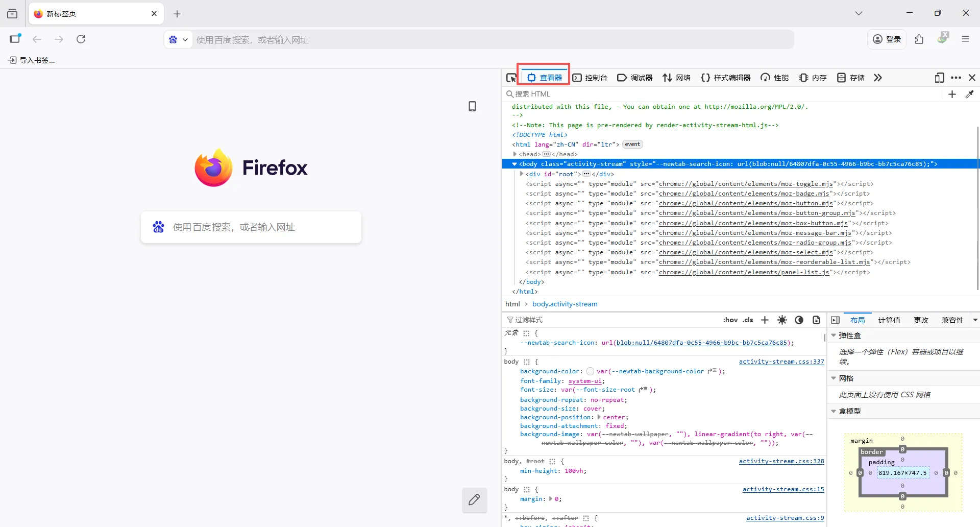Go forward to the next page
The height and width of the screenshot is (527, 980).
(x=59, y=39)
